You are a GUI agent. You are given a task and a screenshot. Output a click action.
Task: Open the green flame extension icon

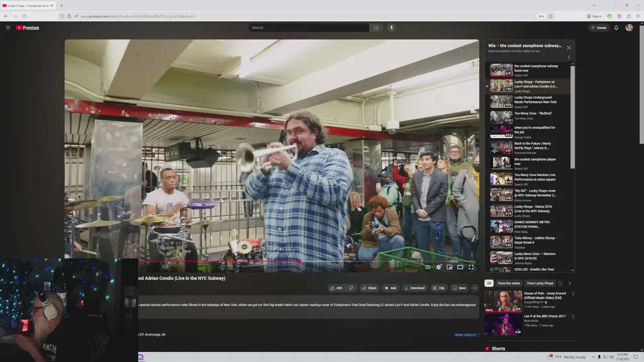click(609, 16)
